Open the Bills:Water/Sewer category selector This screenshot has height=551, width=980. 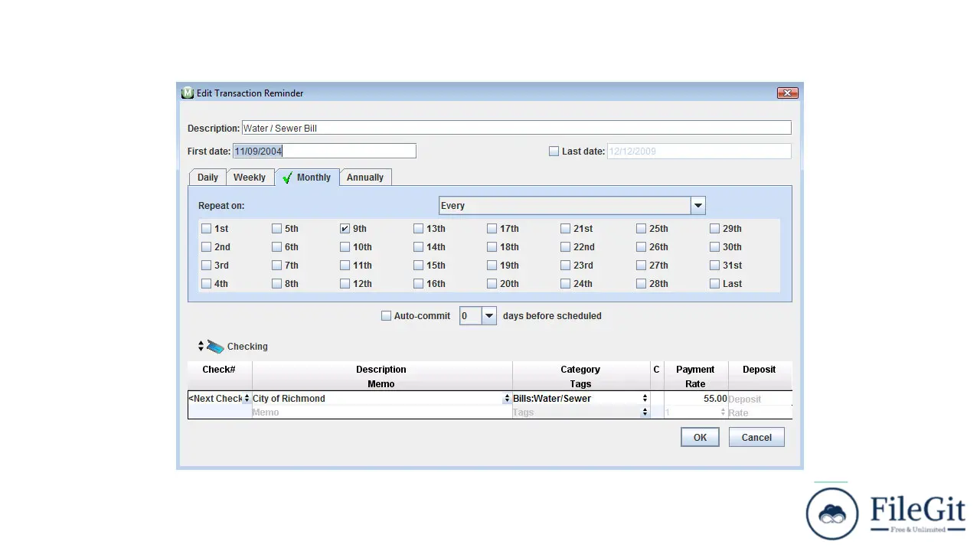(x=645, y=398)
